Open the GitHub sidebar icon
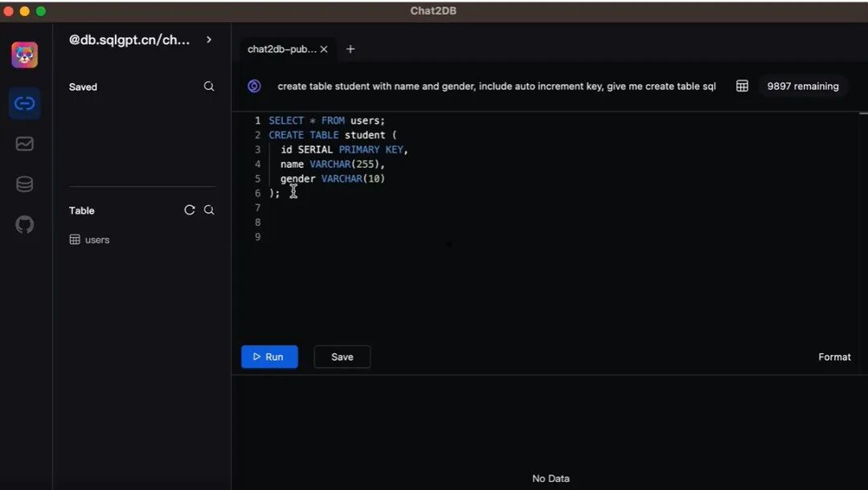868x490 pixels. tap(24, 225)
